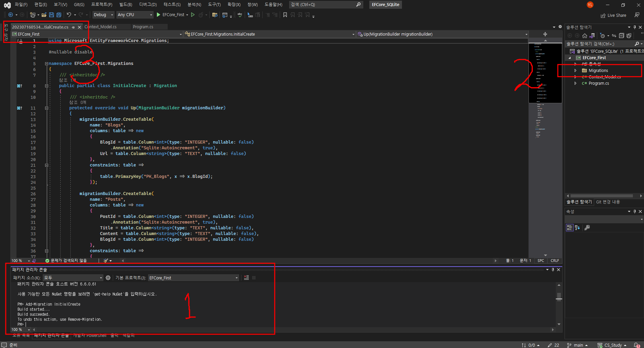The width and height of the screenshot is (644, 348).
Task: Click the editor split window plus icon
Action: point(545,34)
